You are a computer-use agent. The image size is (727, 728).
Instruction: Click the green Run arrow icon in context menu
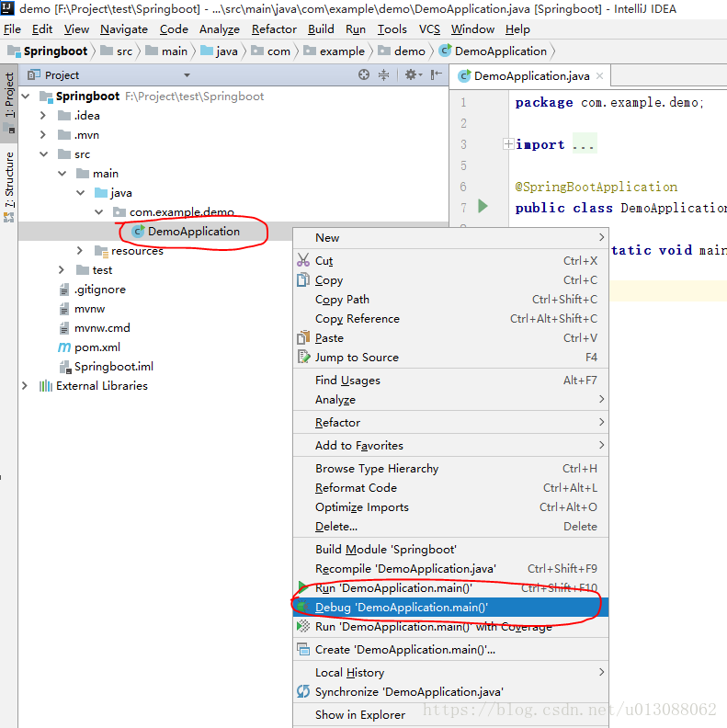tap(303, 587)
